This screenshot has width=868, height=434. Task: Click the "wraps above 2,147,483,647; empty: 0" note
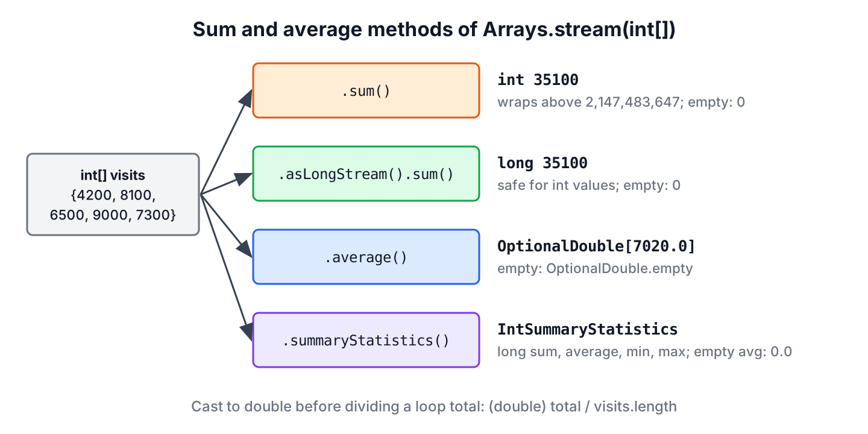(621, 102)
